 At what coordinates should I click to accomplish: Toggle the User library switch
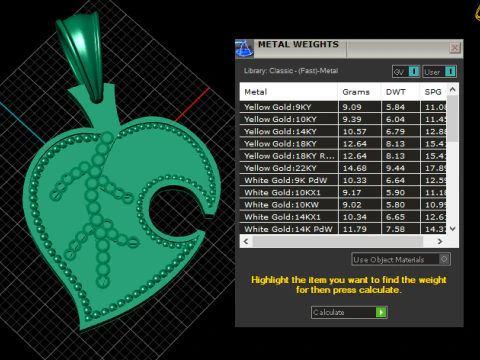(x=439, y=72)
